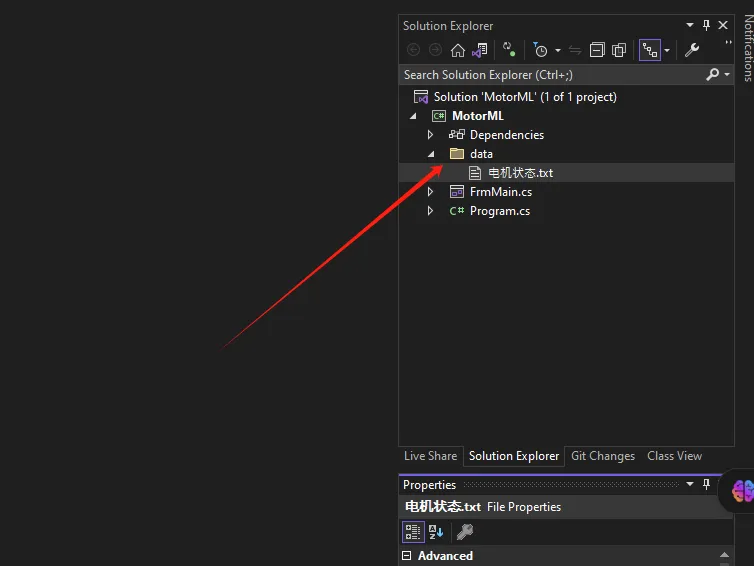The width and height of the screenshot is (754, 566).
Task: Switch between solutions and folder views
Action: (x=480, y=50)
